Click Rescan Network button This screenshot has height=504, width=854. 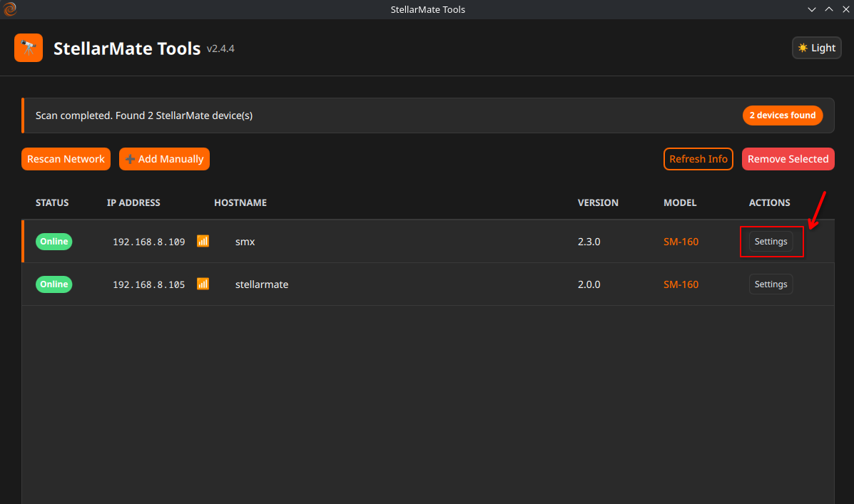(x=66, y=159)
